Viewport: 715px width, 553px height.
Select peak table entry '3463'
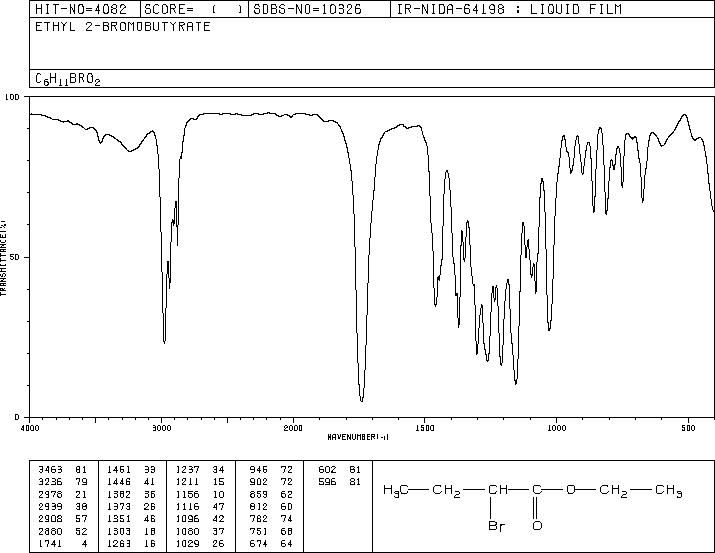coord(50,470)
